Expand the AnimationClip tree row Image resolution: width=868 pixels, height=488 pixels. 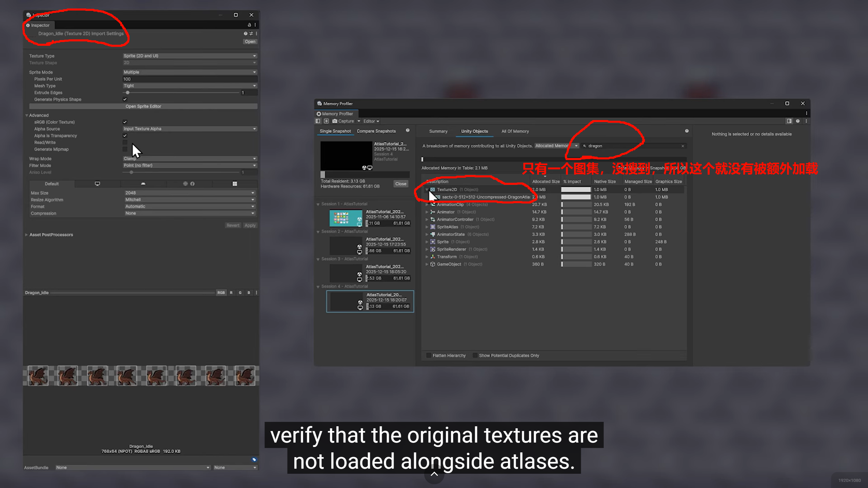[427, 204]
